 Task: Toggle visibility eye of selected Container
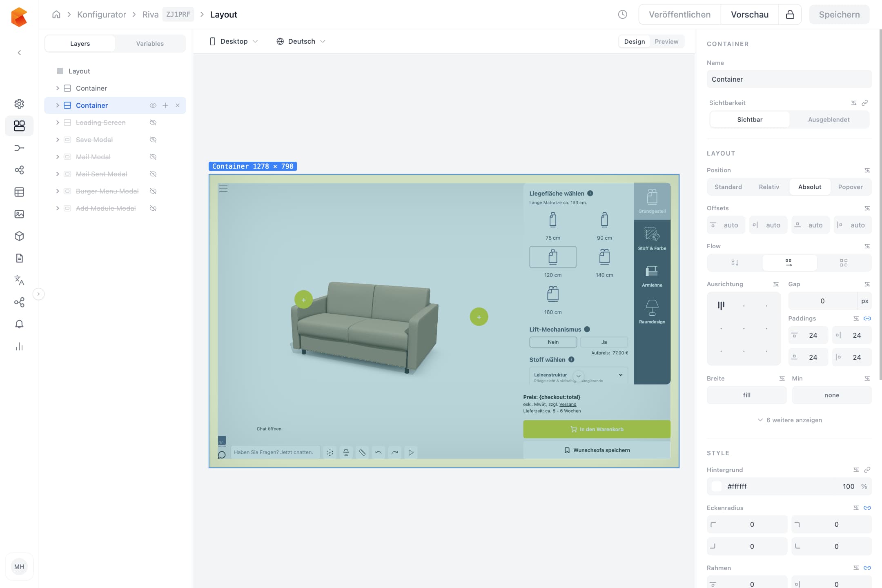pyautogui.click(x=153, y=105)
